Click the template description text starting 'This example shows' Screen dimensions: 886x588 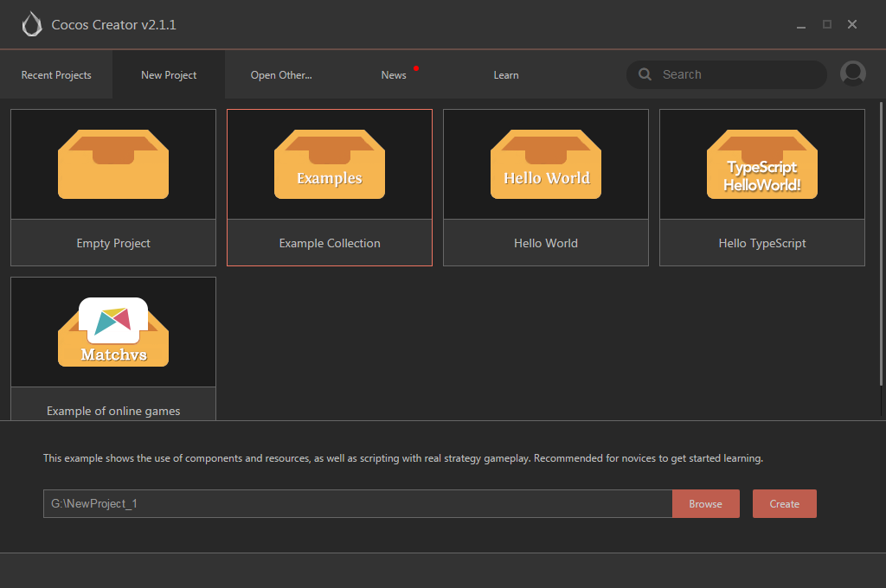(403, 458)
